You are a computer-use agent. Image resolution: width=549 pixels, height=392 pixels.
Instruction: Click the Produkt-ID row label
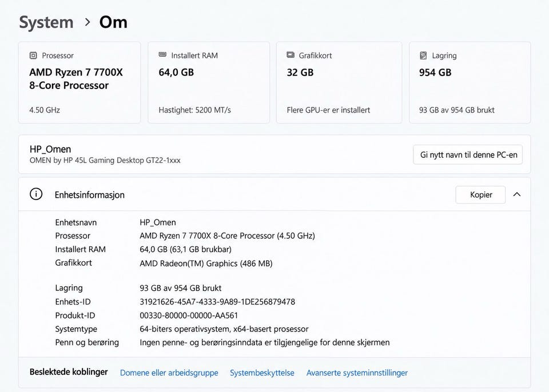(x=75, y=315)
